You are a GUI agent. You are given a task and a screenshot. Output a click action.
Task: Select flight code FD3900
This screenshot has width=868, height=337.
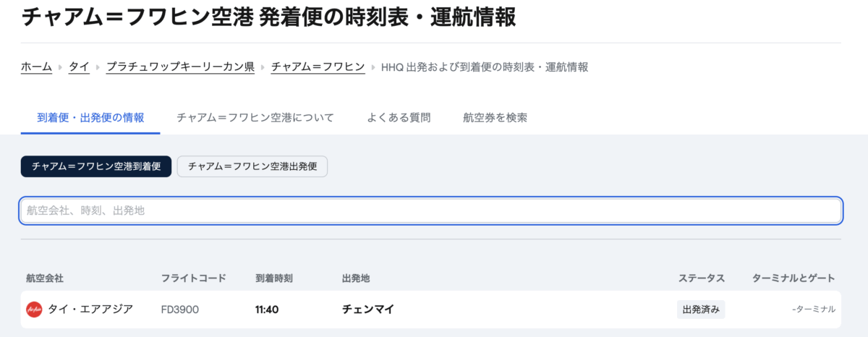pyautogui.click(x=180, y=310)
